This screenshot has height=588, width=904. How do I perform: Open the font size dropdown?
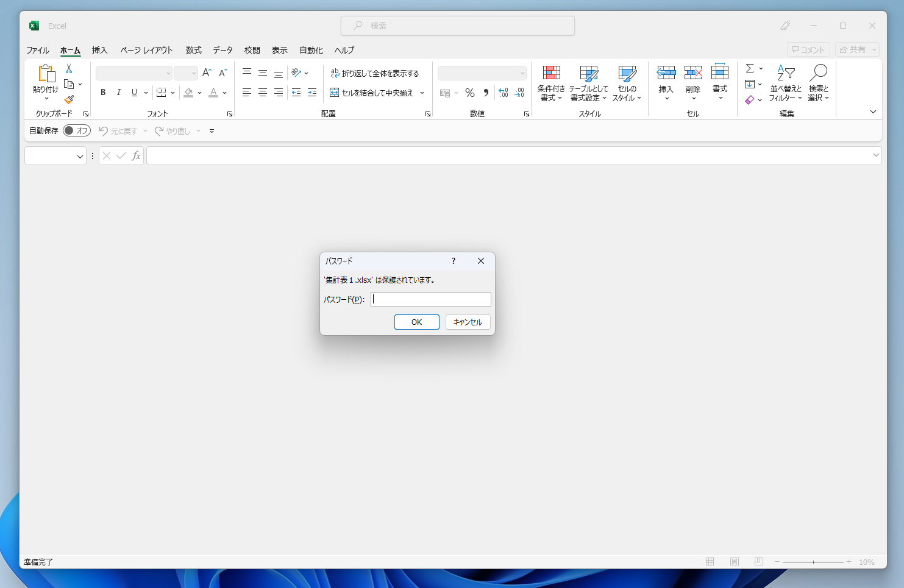coord(194,73)
